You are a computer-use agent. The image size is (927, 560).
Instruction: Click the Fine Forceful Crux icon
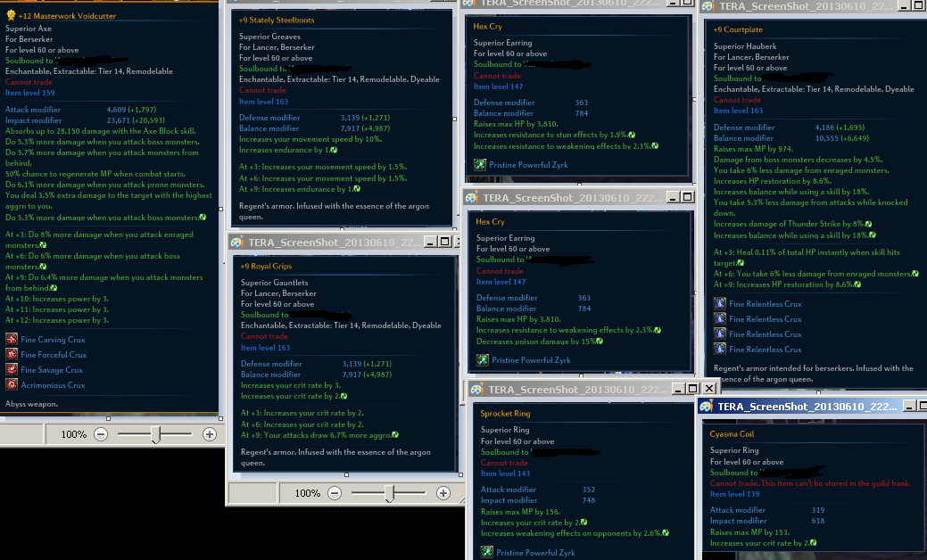click(x=12, y=354)
